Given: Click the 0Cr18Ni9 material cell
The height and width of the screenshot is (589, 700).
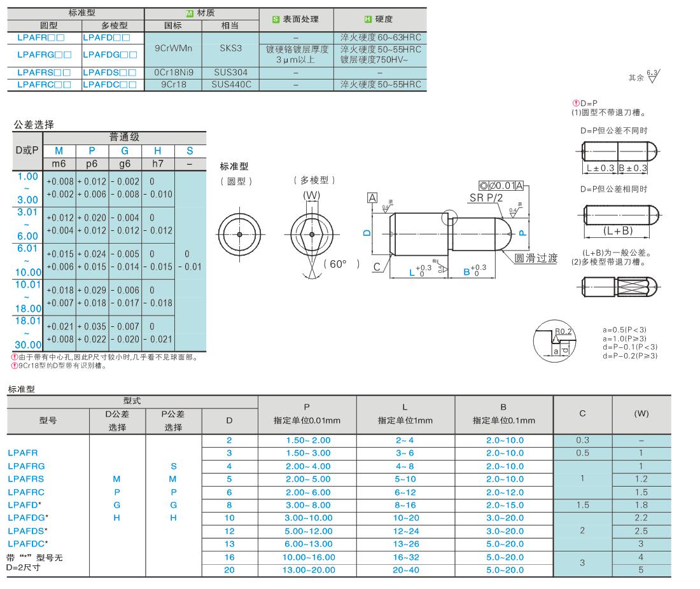Looking at the screenshot, I should click(173, 73).
